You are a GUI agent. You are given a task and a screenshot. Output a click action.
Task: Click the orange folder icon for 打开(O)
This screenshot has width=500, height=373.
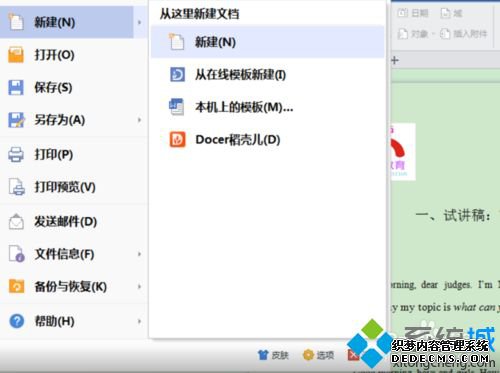[x=16, y=55]
